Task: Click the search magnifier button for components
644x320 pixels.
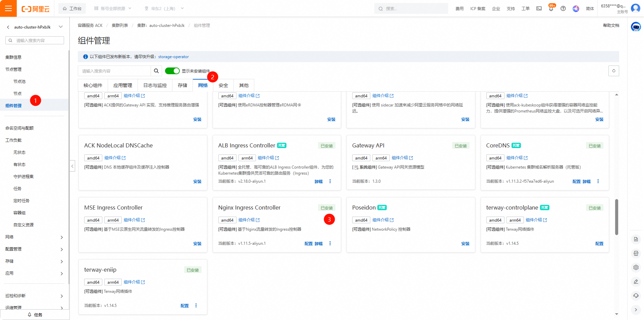Action: [156, 71]
